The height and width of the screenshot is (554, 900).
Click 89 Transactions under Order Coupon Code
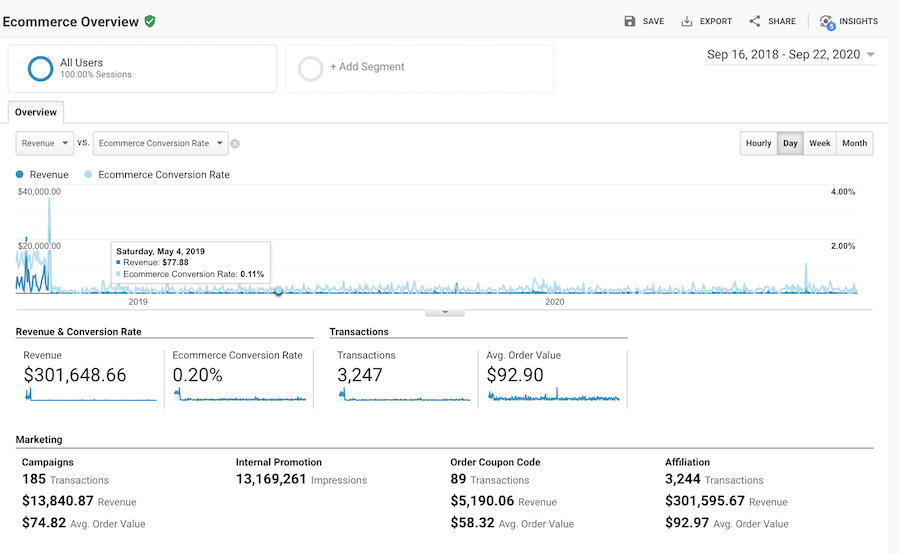[x=490, y=479]
